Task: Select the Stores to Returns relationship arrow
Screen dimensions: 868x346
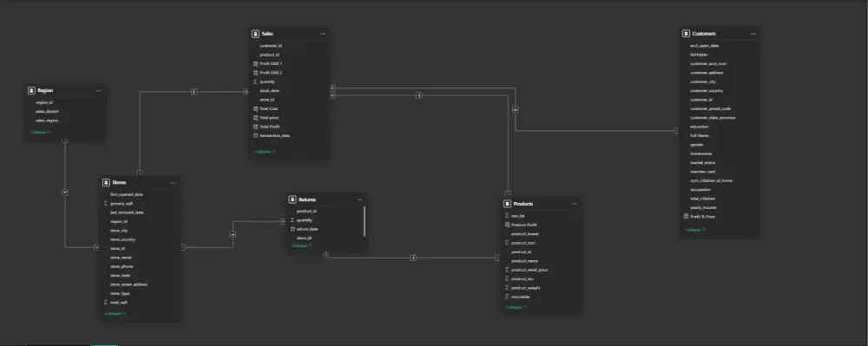Action: (x=233, y=234)
